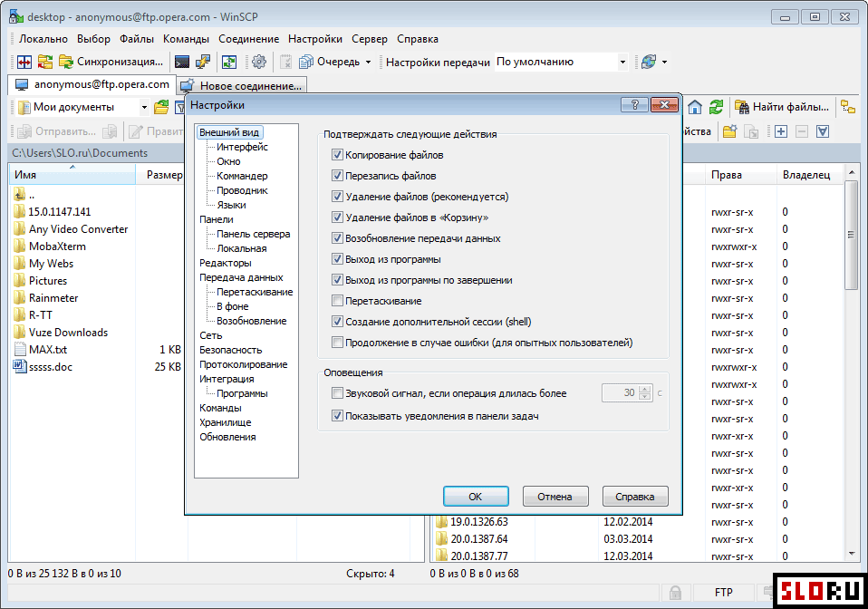Switch to the Новое соединение... tab

click(242, 86)
